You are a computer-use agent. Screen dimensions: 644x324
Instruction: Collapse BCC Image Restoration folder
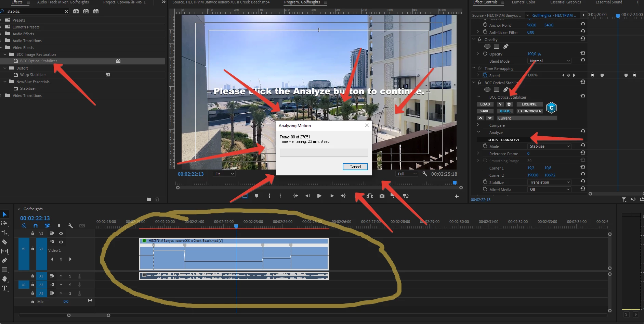pos(5,54)
